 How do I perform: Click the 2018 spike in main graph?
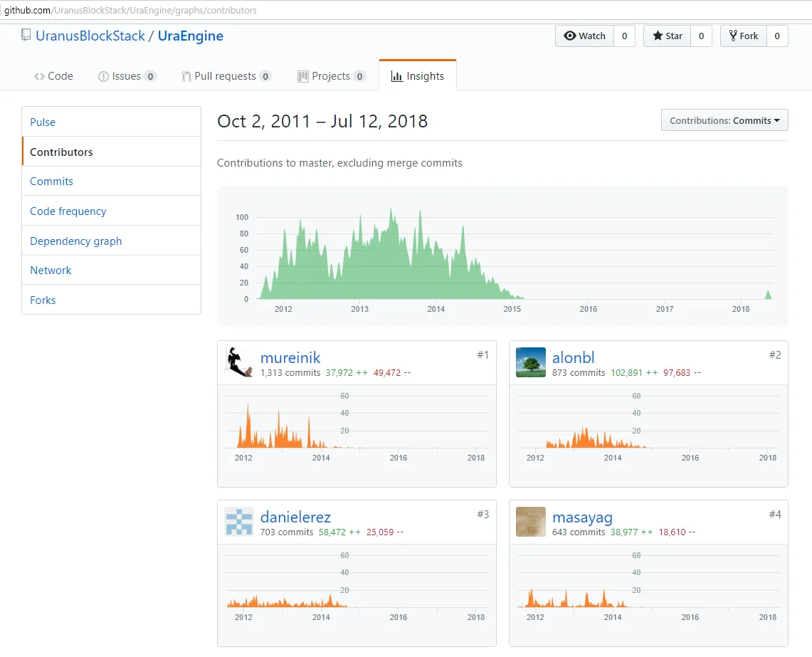point(769,295)
